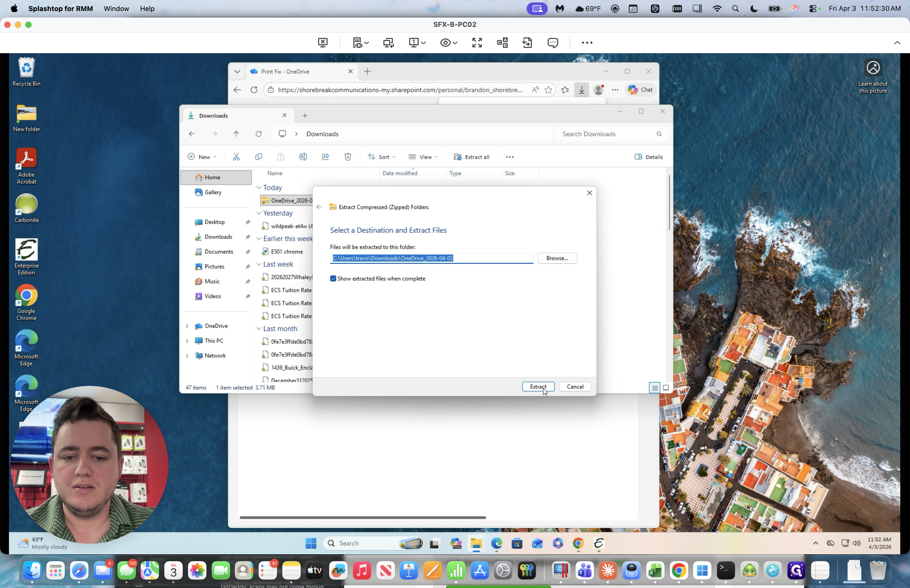910x588 pixels.
Task: Click the Rename icon in Explorer toolbar
Action: click(x=303, y=157)
